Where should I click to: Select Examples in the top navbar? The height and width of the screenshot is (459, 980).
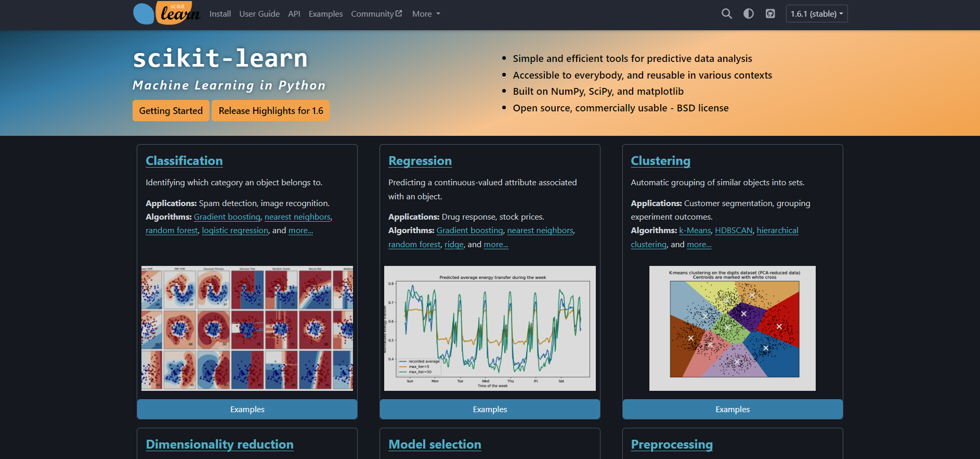325,14
